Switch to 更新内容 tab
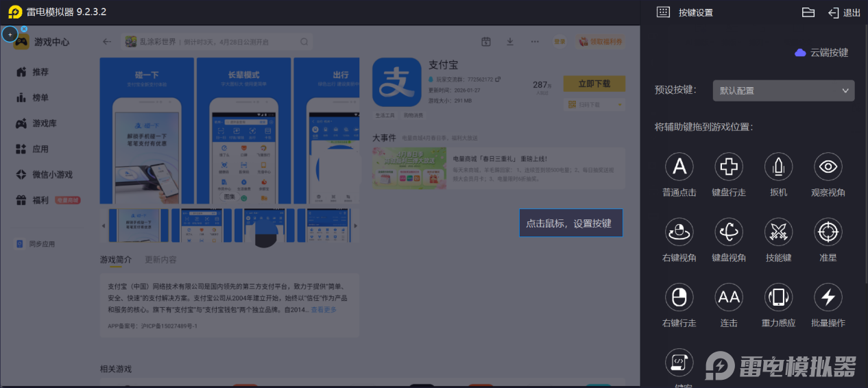This screenshot has height=388, width=868. (x=160, y=260)
